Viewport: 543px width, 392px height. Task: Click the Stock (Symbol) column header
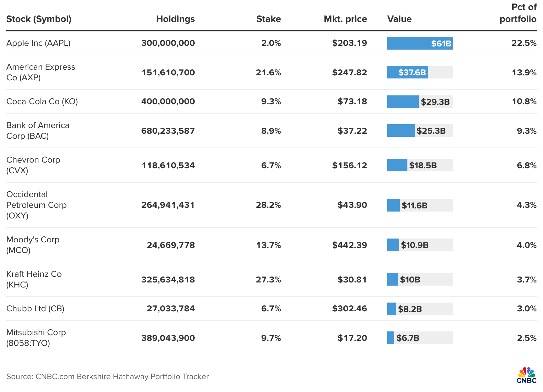[39, 19]
